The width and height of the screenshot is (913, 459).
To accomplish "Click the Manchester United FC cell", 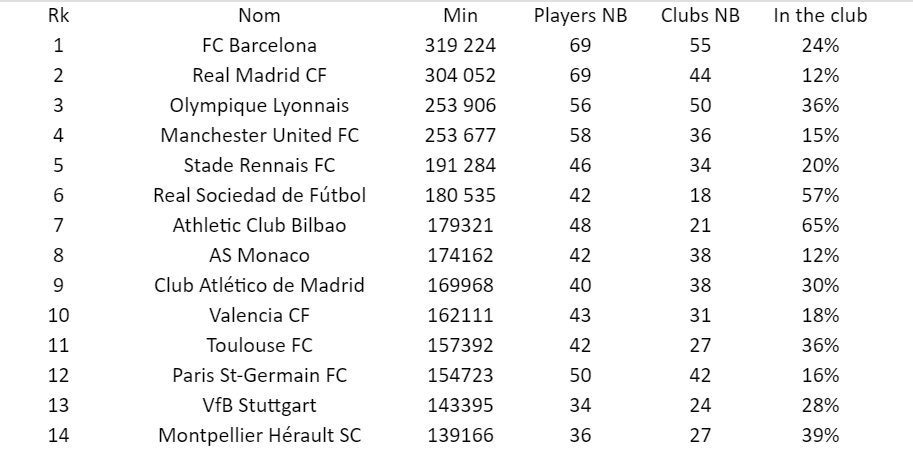I will pyautogui.click(x=259, y=136).
